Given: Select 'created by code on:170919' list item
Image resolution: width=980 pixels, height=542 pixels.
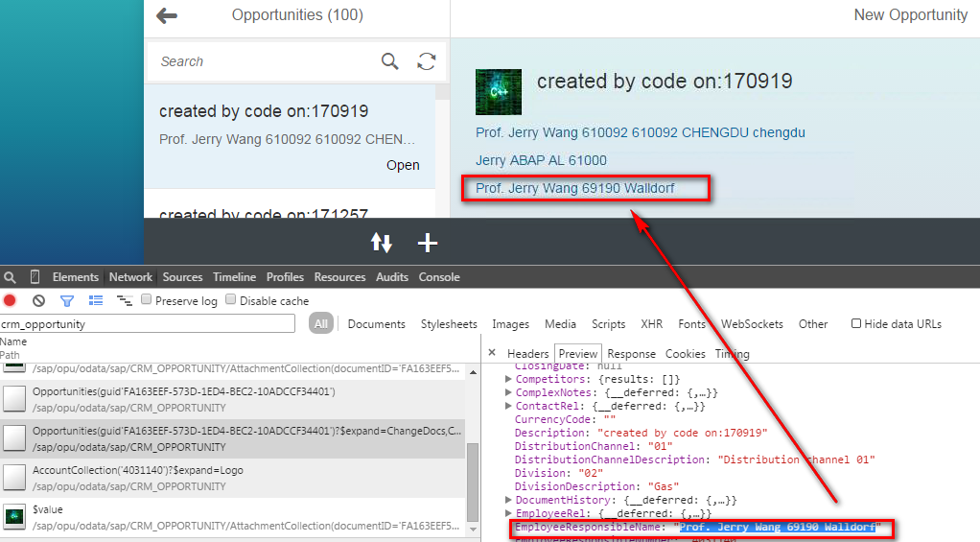Looking at the screenshot, I should pos(290,137).
